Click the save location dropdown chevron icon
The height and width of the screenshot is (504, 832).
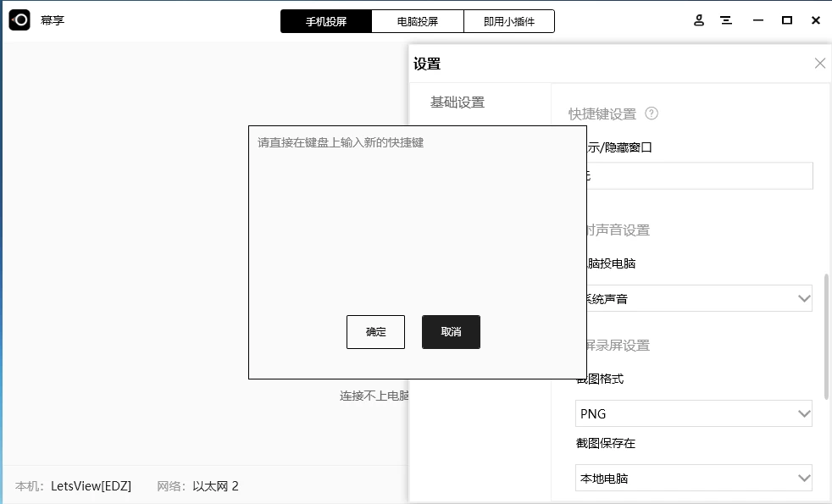click(x=801, y=478)
